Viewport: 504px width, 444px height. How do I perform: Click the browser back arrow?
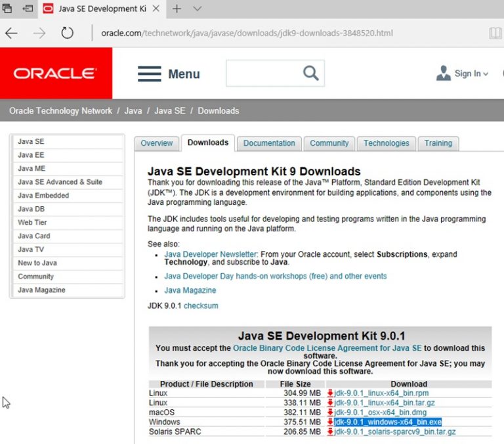pyautogui.click(x=11, y=33)
